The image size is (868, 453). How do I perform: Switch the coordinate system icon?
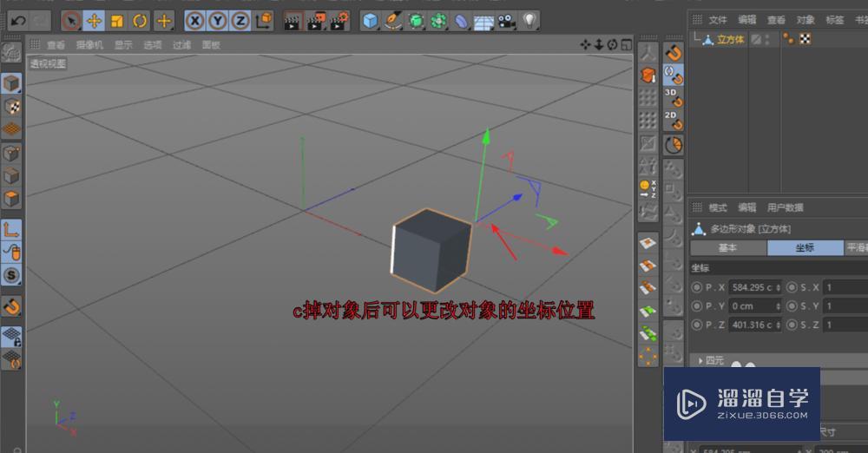(264, 21)
